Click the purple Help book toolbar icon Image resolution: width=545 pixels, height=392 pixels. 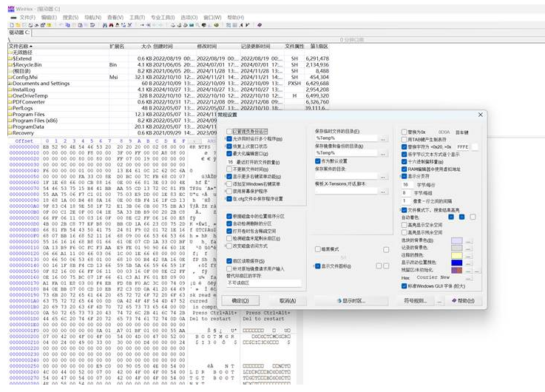[x=260, y=25]
